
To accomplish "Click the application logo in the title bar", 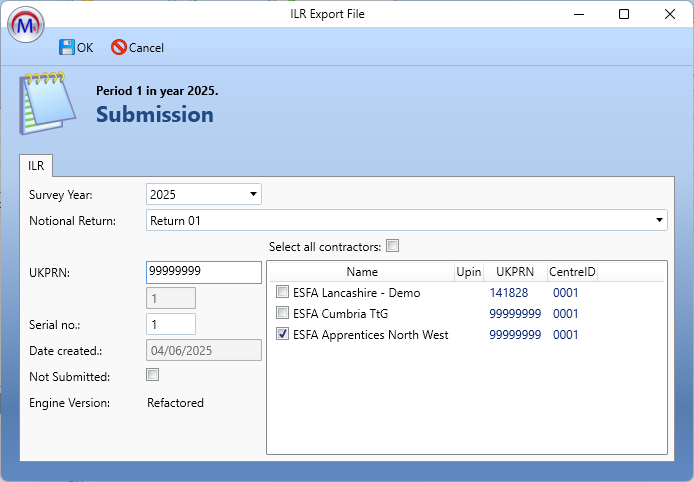I will tap(25, 22).
